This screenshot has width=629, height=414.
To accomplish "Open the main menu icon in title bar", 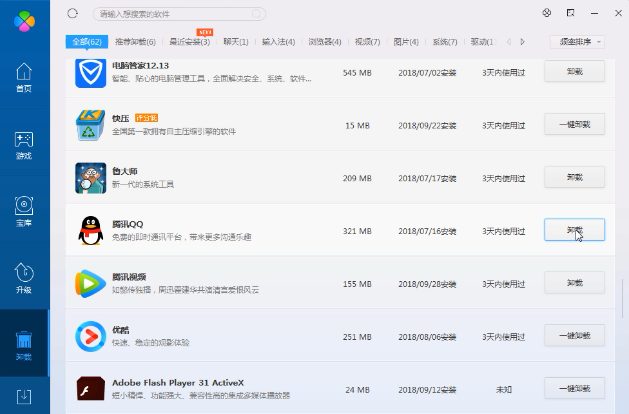I will pos(570,13).
